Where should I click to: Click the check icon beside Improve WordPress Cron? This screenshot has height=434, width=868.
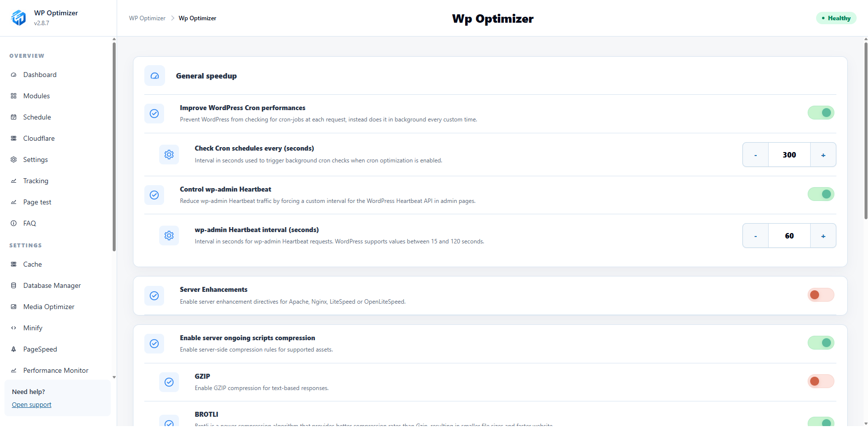154,114
